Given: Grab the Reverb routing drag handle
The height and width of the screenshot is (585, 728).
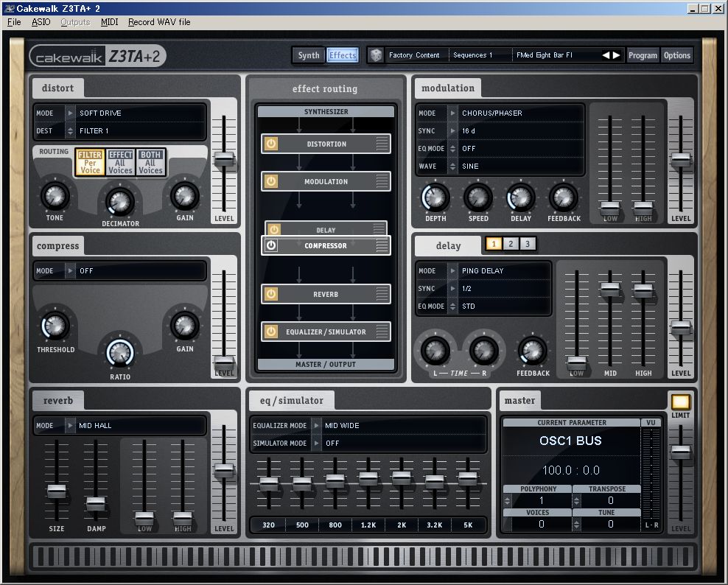Looking at the screenshot, I should 382,294.
